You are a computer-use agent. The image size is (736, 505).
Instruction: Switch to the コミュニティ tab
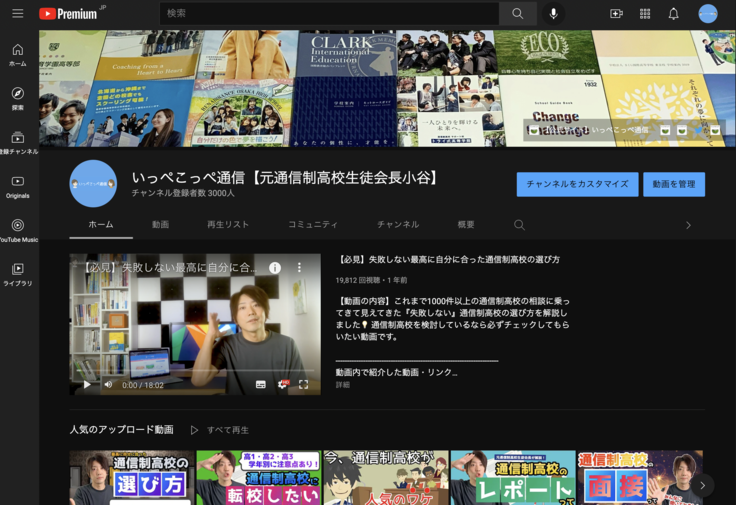(x=313, y=225)
